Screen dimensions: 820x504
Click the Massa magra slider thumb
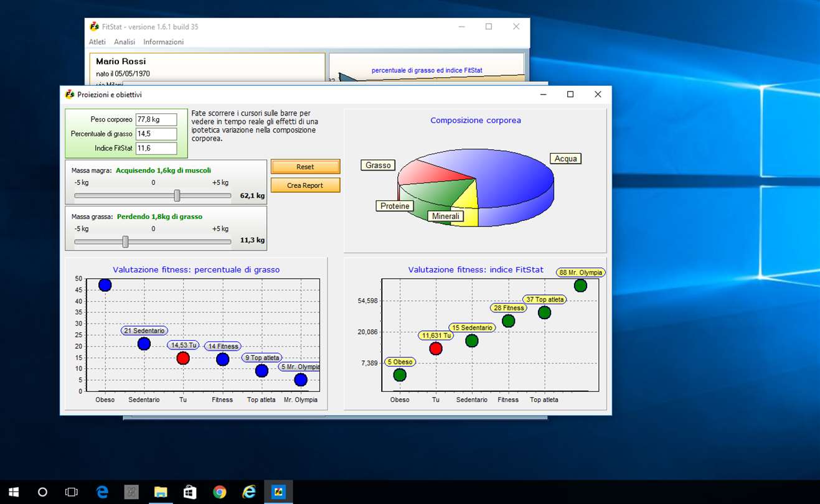coord(177,195)
